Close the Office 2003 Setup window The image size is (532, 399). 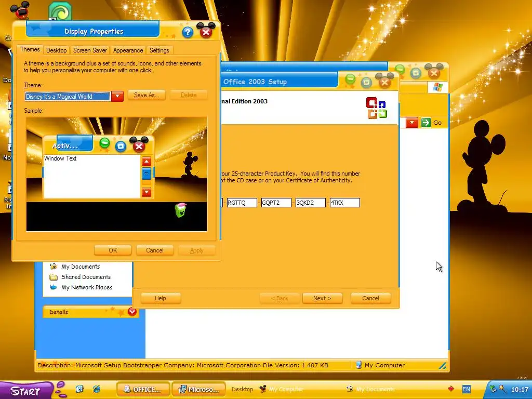click(x=385, y=82)
